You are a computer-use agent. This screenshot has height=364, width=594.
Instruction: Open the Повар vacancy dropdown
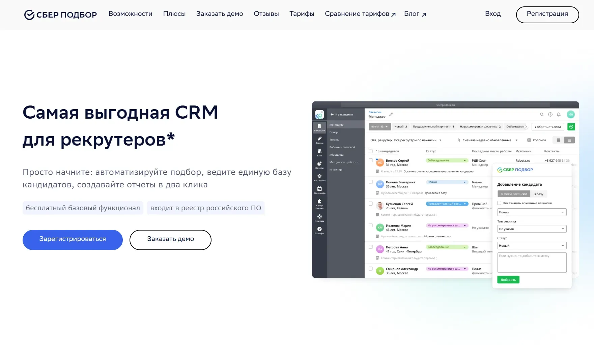point(532,212)
